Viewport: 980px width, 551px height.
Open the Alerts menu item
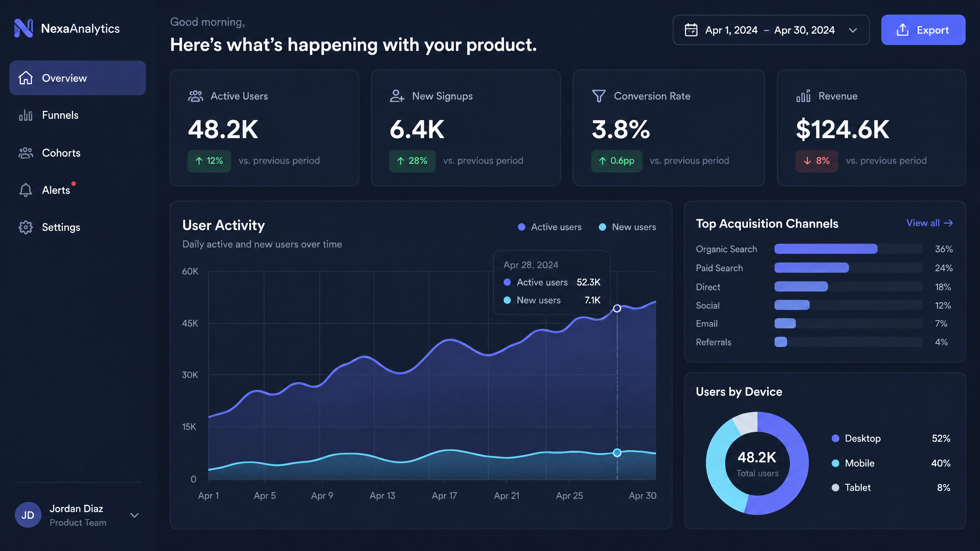click(78, 190)
